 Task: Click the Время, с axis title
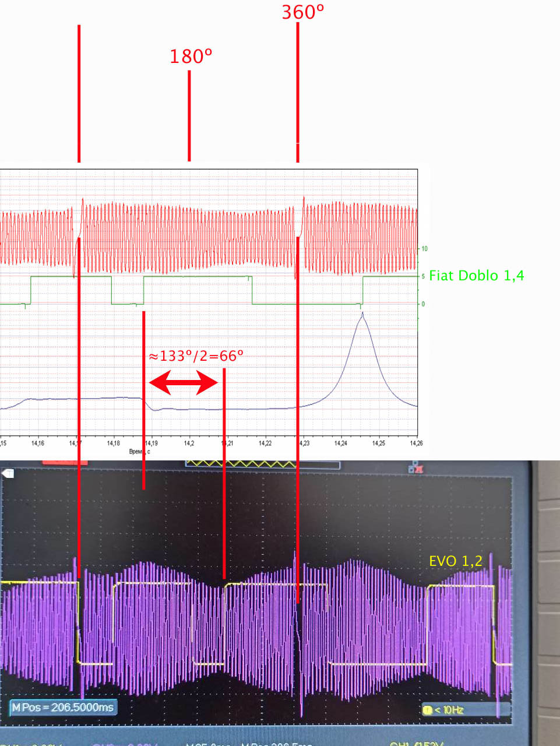click(139, 452)
